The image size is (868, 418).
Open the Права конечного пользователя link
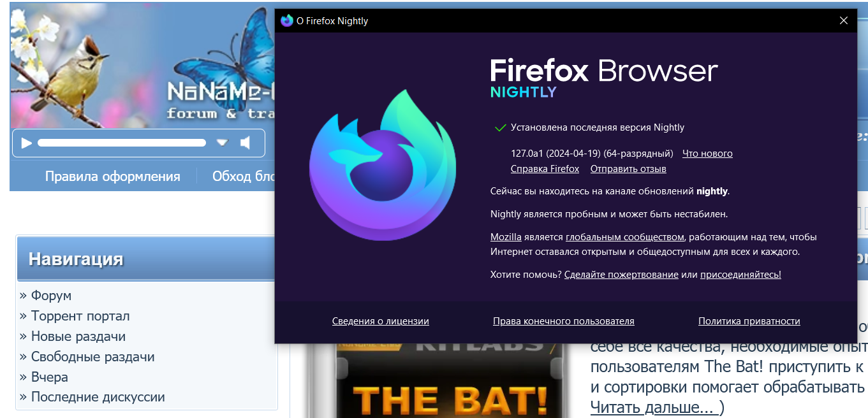(564, 321)
